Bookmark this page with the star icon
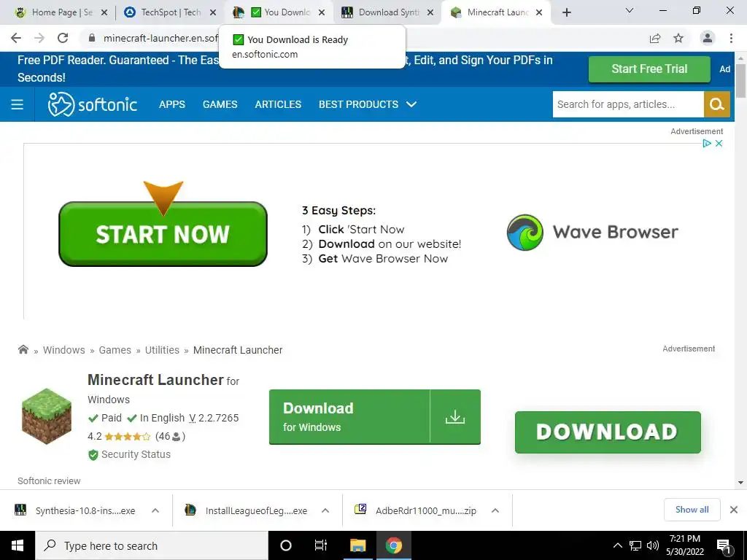Screen dimensions: 747x560 click(x=678, y=38)
